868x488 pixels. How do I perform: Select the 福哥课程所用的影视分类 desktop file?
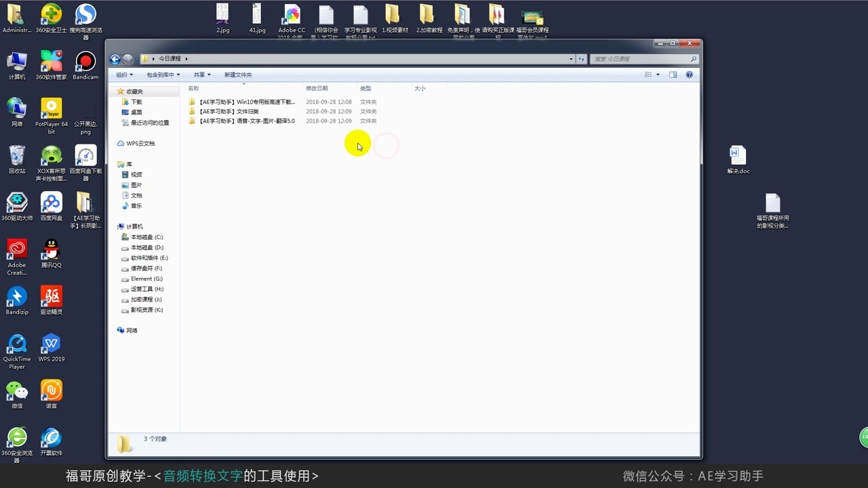point(772,211)
